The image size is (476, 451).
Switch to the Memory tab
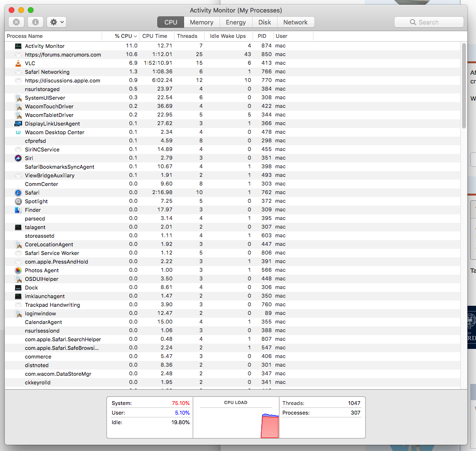pos(202,22)
